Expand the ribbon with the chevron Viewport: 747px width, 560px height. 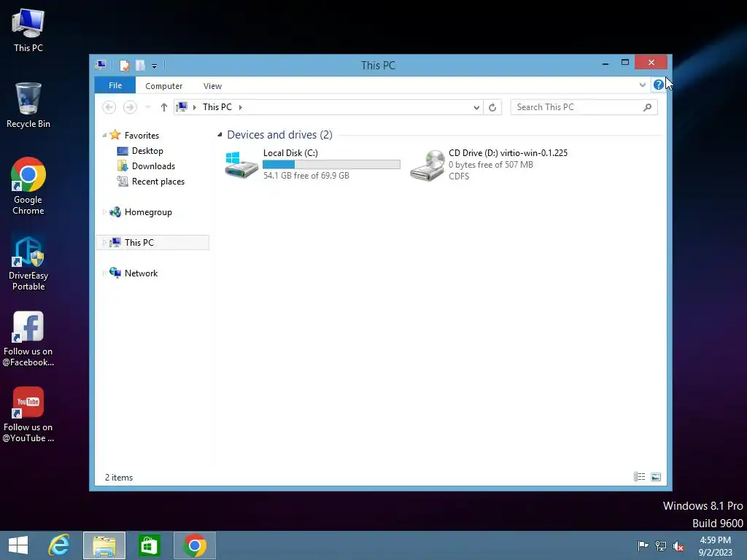(642, 85)
